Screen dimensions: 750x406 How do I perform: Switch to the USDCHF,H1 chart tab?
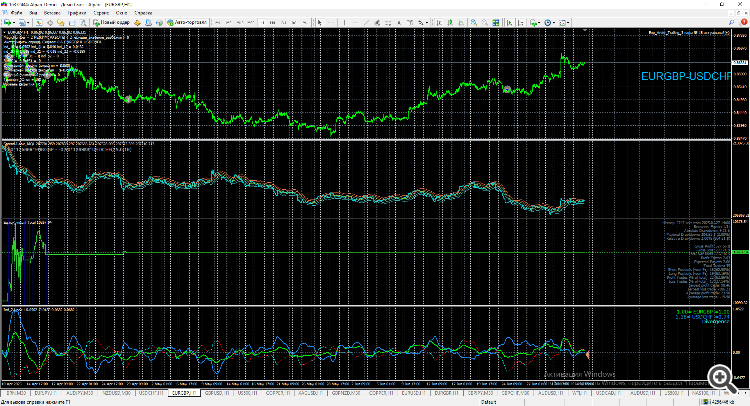(x=151, y=393)
